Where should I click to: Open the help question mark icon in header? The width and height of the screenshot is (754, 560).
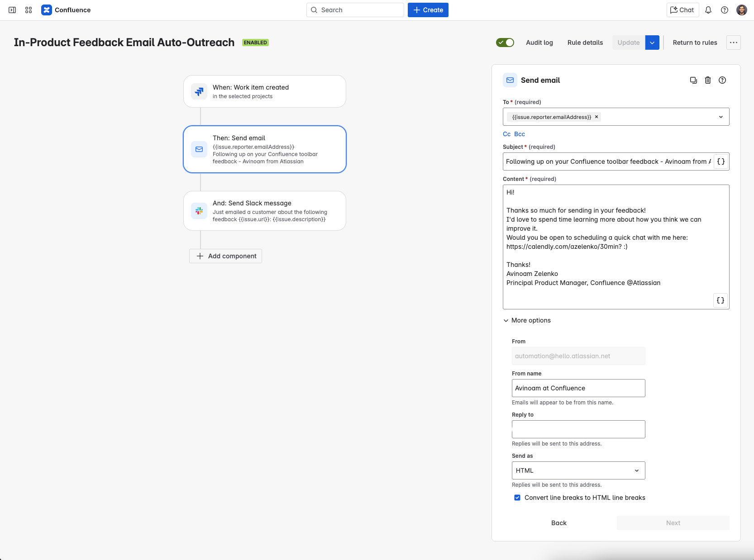725,10
